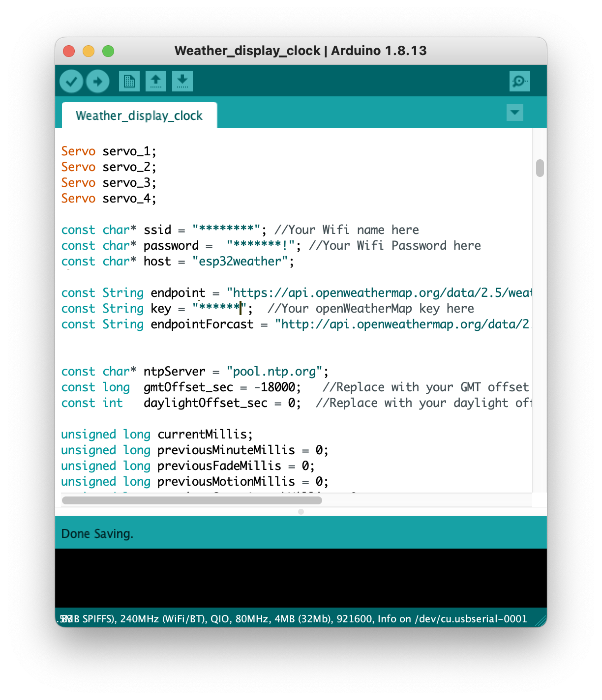Image resolution: width=602 pixels, height=700 pixels.
Task: Expand the tab options arrow near the scrollbar
Action: tap(514, 113)
